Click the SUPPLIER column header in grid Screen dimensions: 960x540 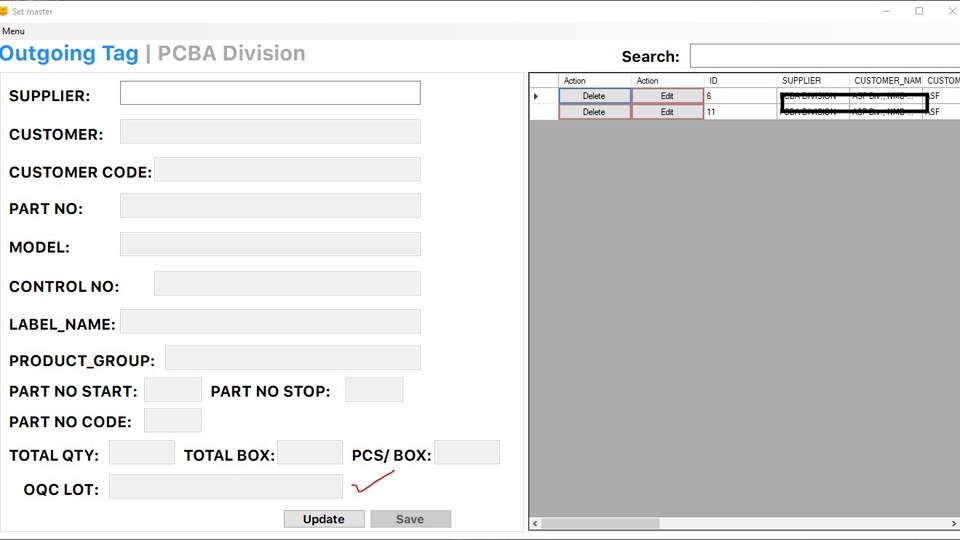point(813,80)
